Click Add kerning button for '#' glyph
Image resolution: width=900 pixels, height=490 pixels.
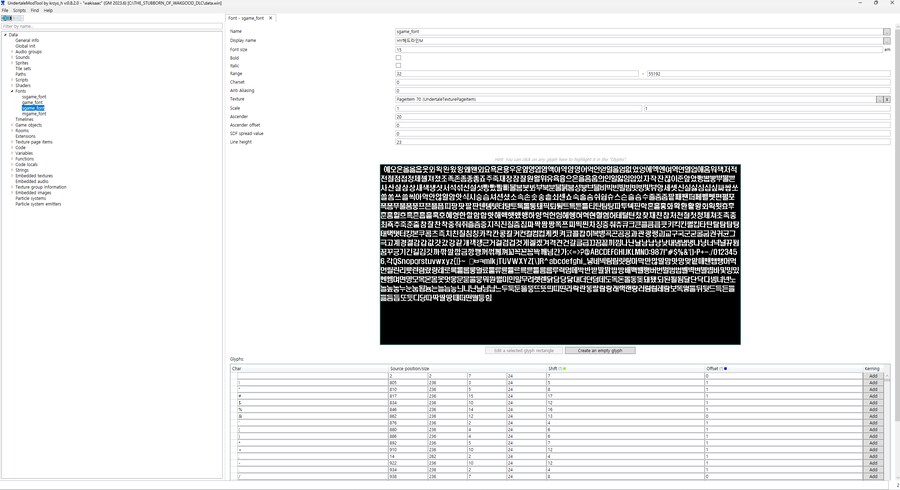point(873,396)
